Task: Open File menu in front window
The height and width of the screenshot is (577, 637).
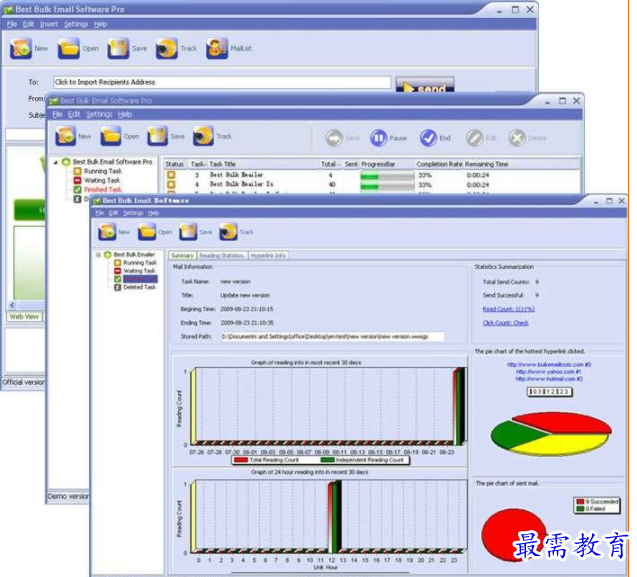Action: pos(100,213)
